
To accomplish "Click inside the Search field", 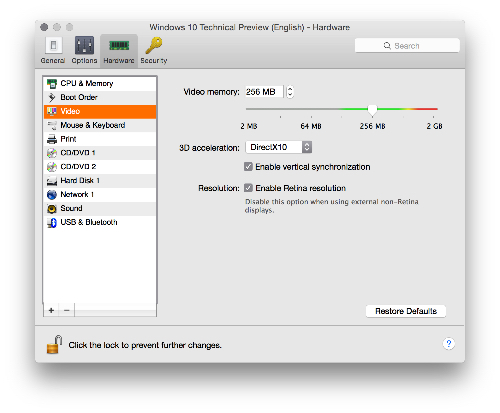I will (407, 45).
